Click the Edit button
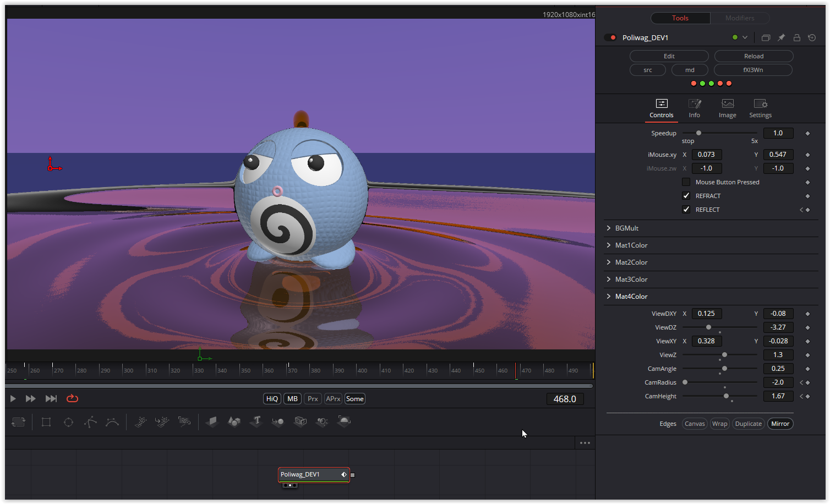830x504 pixels. point(669,56)
